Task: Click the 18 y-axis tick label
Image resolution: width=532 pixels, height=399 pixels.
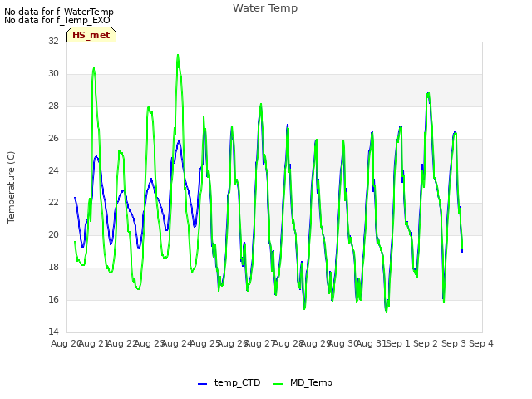Action: click(53, 268)
